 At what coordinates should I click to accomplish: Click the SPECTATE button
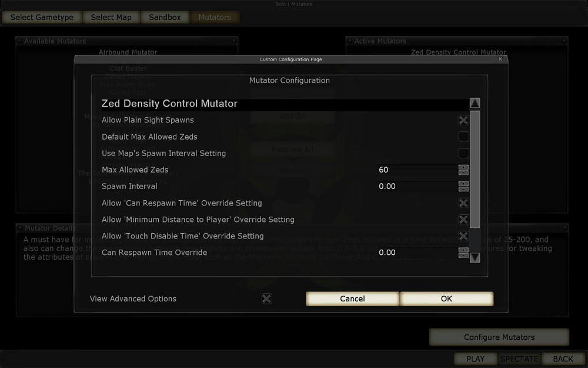pyautogui.click(x=519, y=359)
